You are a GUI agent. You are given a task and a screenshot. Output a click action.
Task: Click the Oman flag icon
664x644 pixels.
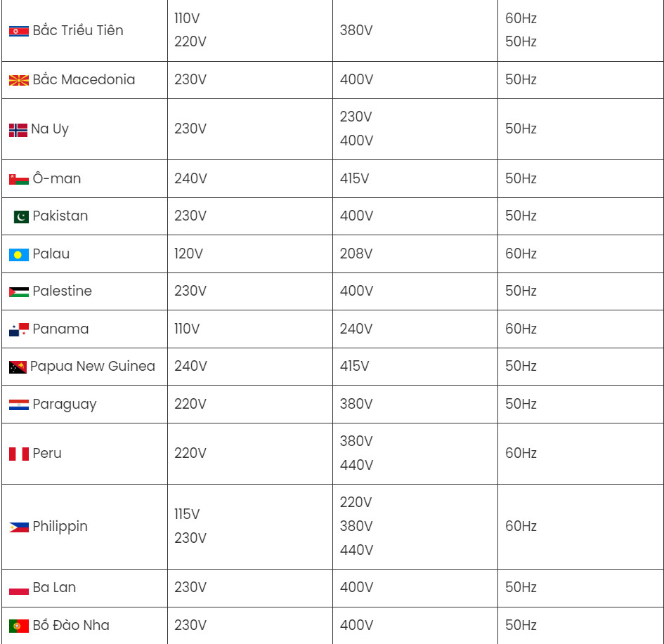[x=19, y=179]
